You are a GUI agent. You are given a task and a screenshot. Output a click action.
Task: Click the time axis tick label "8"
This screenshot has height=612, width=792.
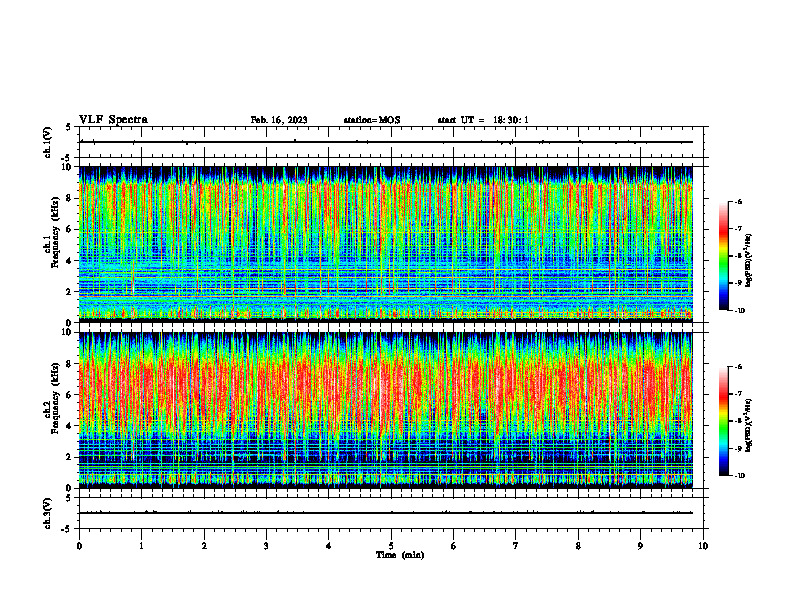point(578,546)
